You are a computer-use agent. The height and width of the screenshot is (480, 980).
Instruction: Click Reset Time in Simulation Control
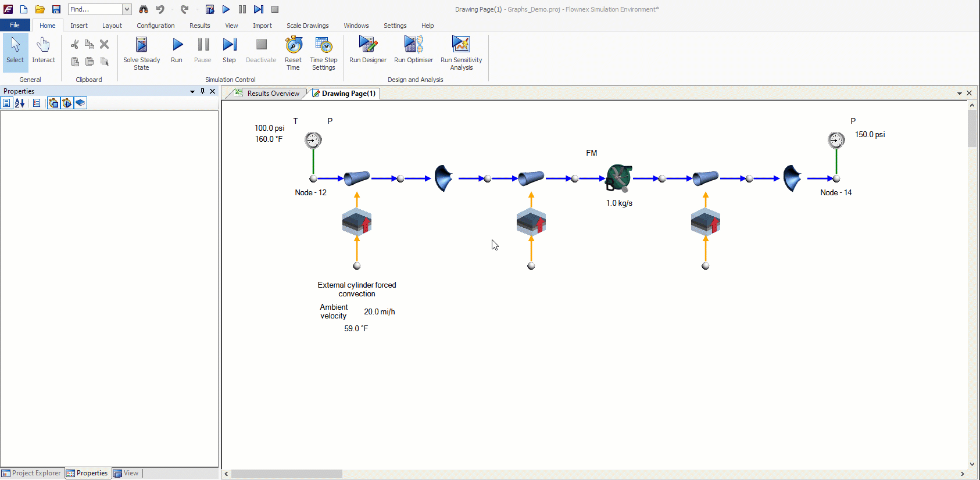tap(293, 53)
